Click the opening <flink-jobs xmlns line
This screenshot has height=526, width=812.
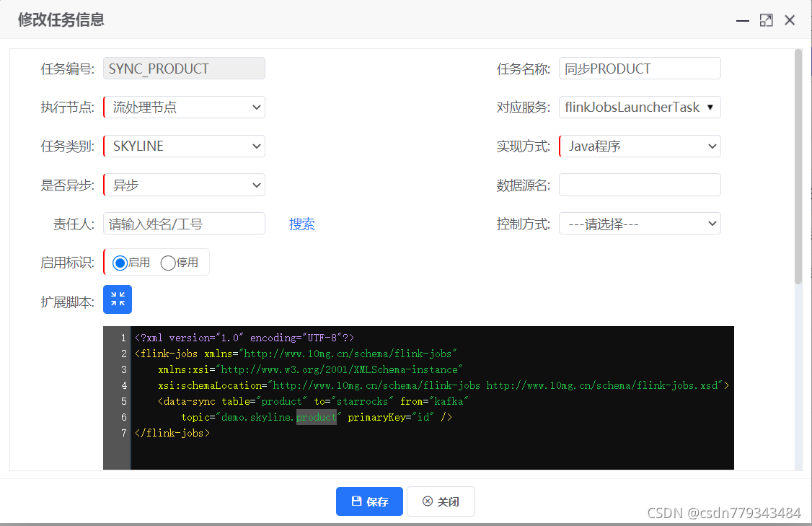(296, 354)
